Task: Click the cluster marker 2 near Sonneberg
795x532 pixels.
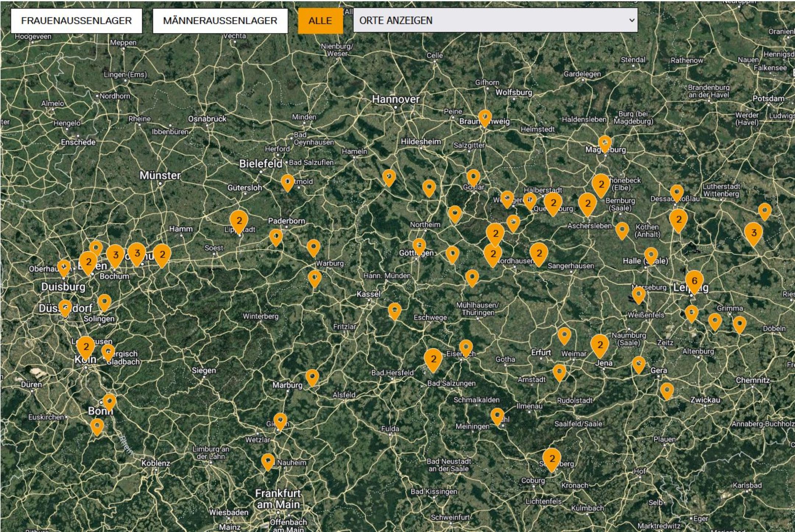Action: tap(551, 459)
